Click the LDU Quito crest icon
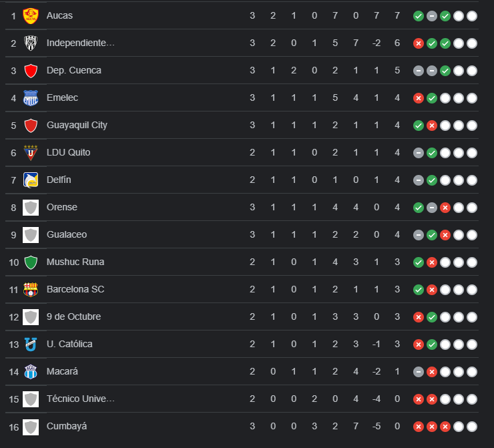 tap(30, 153)
